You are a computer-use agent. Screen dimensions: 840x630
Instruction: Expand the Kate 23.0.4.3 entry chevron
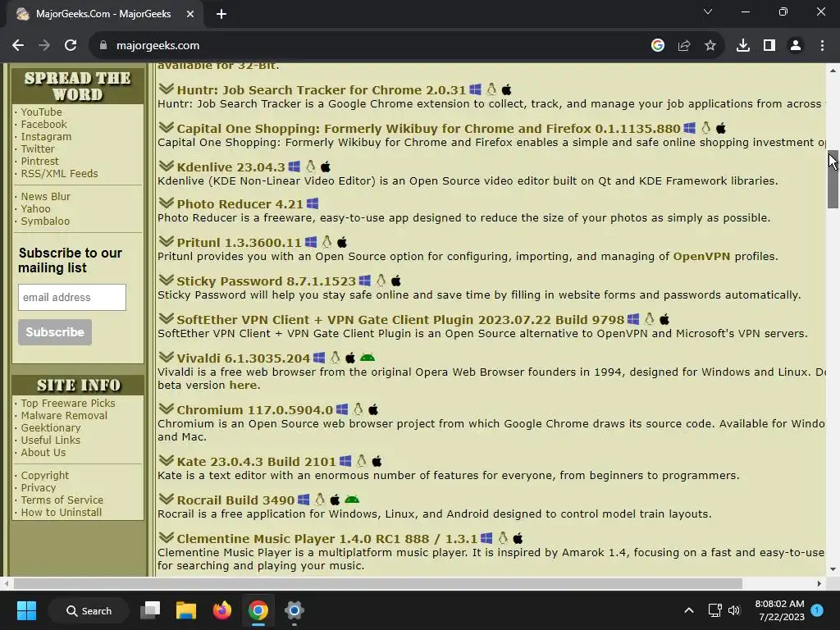(166, 461)
